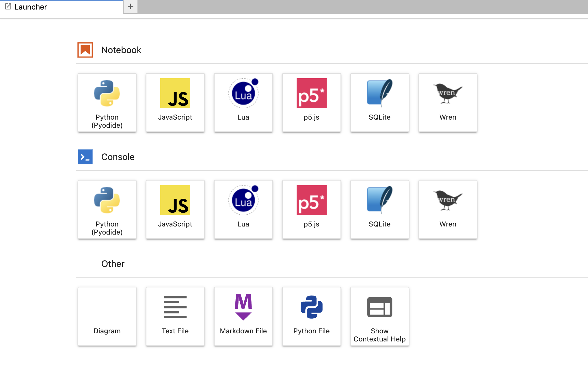Screen dimensions: 588x379
Task: Open a Lua console
Action: (243, 209)
